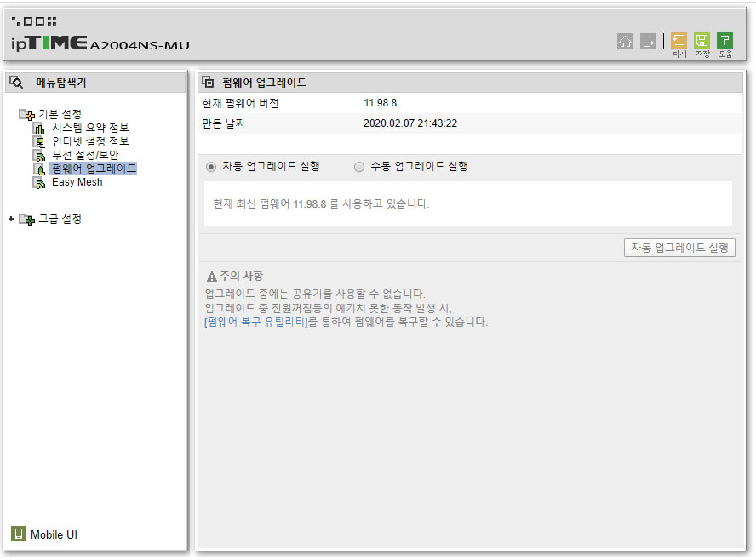Click the 자동 업그레이드 실행 button

[x=679, y=248]
